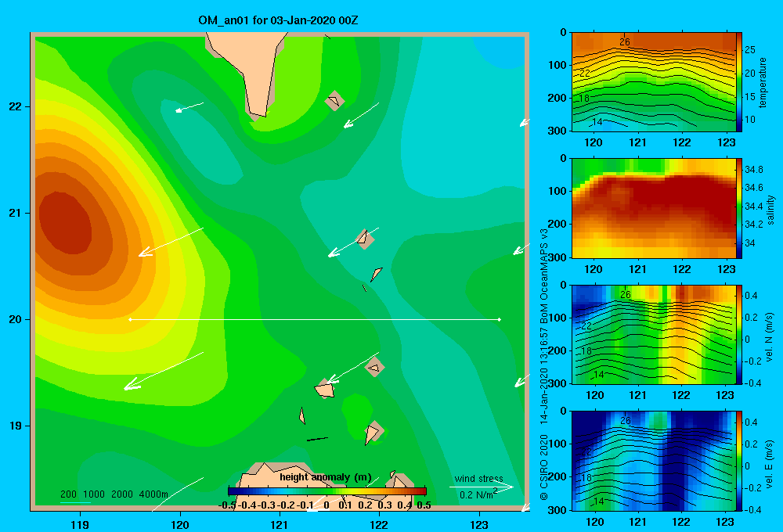Click the eastern end of transect line

pos(499,319)
